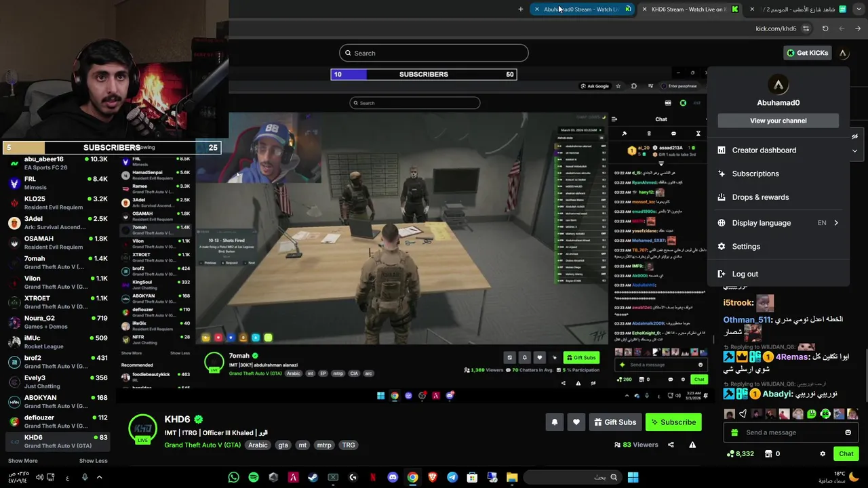Viewport: 868px width, 488px height.
Task: Click Show Less in the sidebar
Action: pos(93,461)
